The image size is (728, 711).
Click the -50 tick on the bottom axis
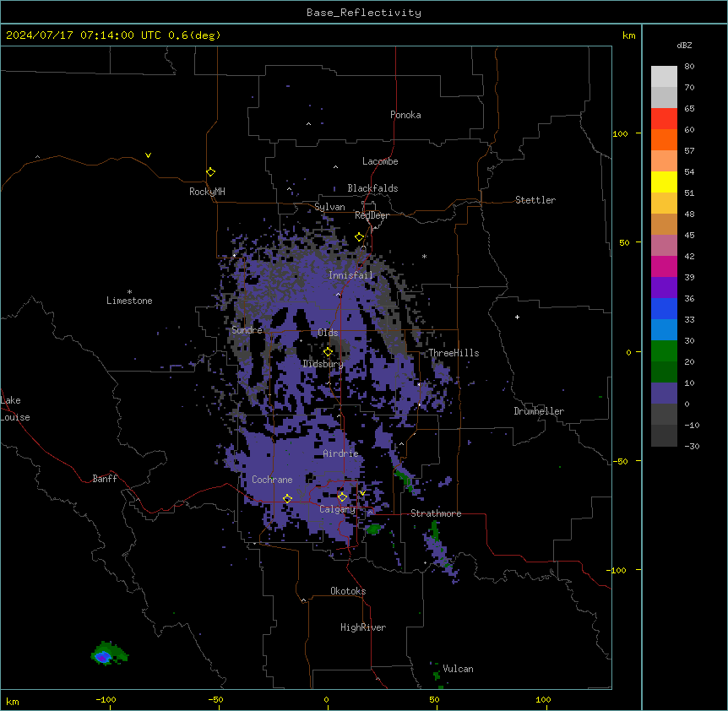215,699
